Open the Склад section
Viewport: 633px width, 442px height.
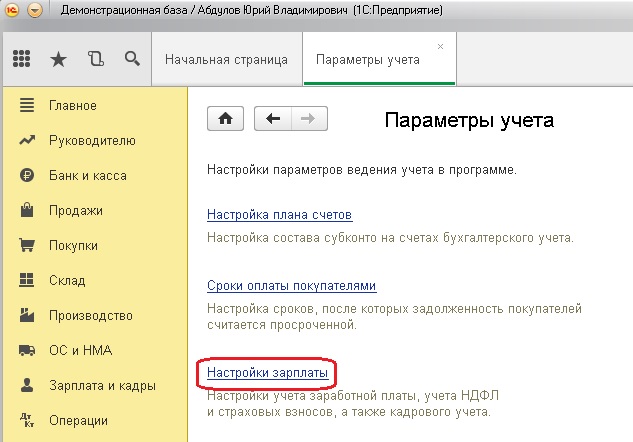(68, 280)
